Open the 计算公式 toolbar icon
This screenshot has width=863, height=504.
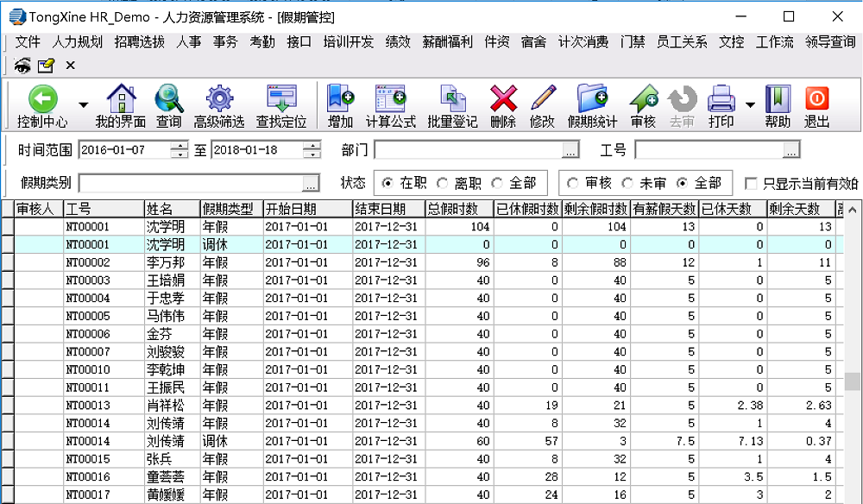click(x=390, y=98)
